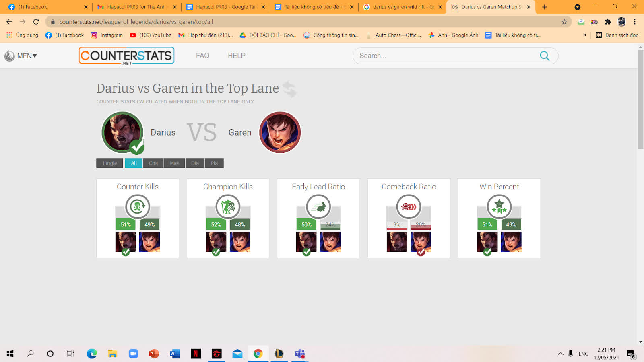Select the Dia rank filter
Image resolution: width=644 pixels, height=362 pixels.
coord(195,163)
